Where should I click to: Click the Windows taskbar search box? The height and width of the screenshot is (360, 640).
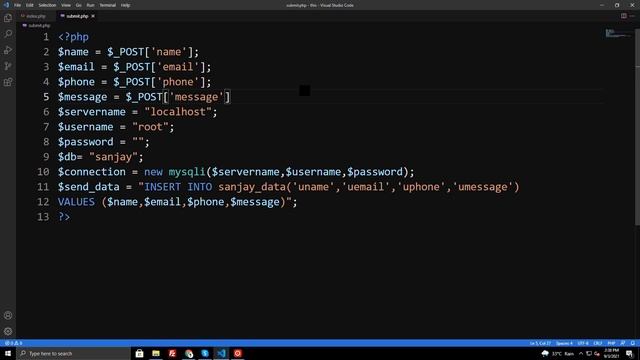click(x=73, y=353)
